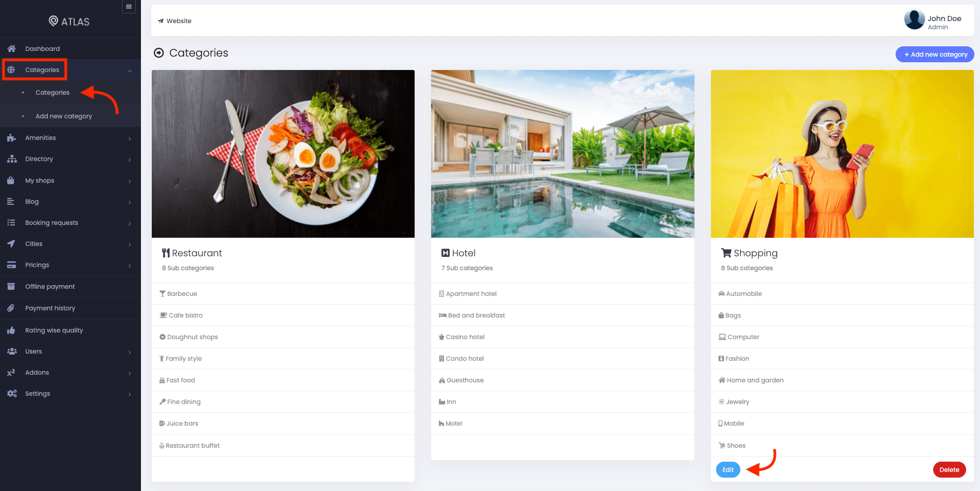Select Add new category in sidebar
Image resolution: width=980 pixels, height=491 pixels.
pos(64,116)
